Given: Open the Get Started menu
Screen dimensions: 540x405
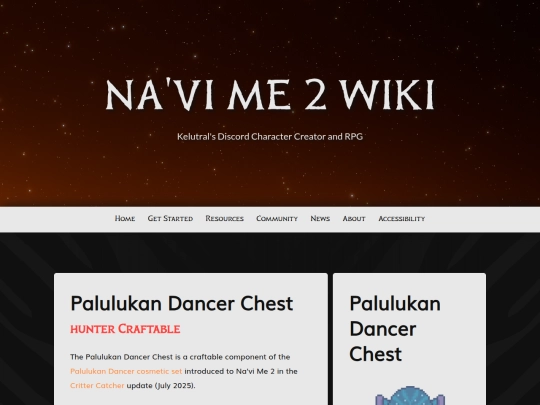Looking at the screenshot, I should tap(170, 218).
